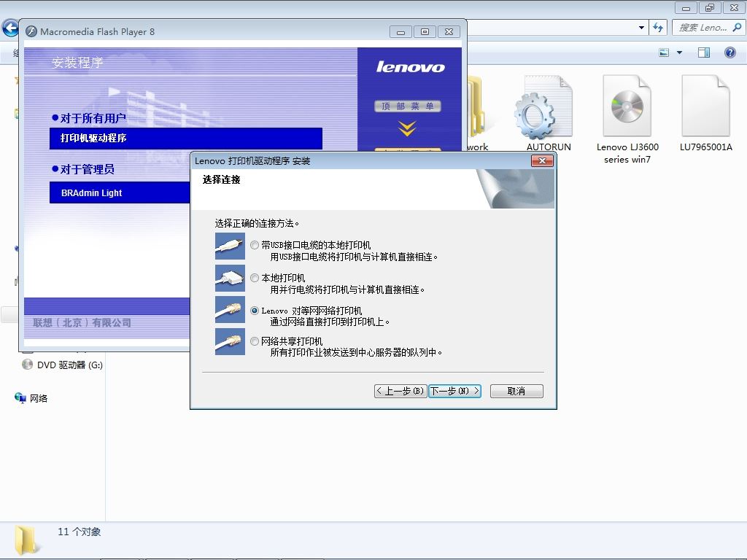
Task: Click Explorer's back navigation arrow
Action: [10, 28]
